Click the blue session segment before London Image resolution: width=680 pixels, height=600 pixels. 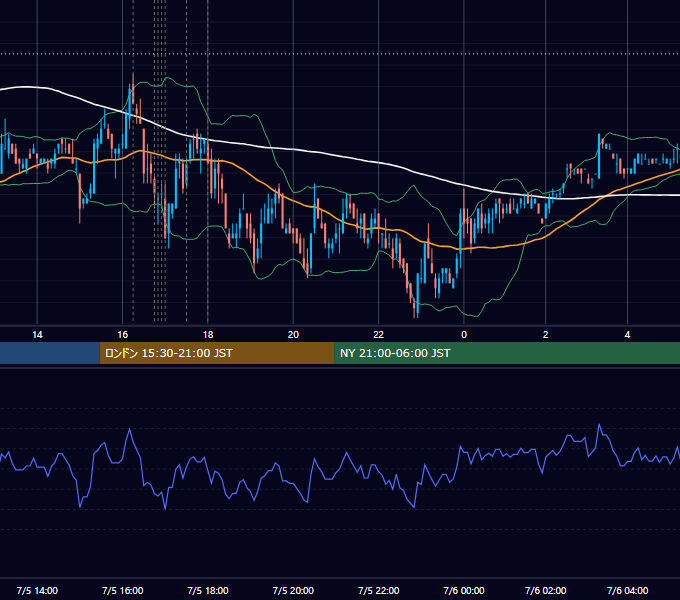(50, 353)
